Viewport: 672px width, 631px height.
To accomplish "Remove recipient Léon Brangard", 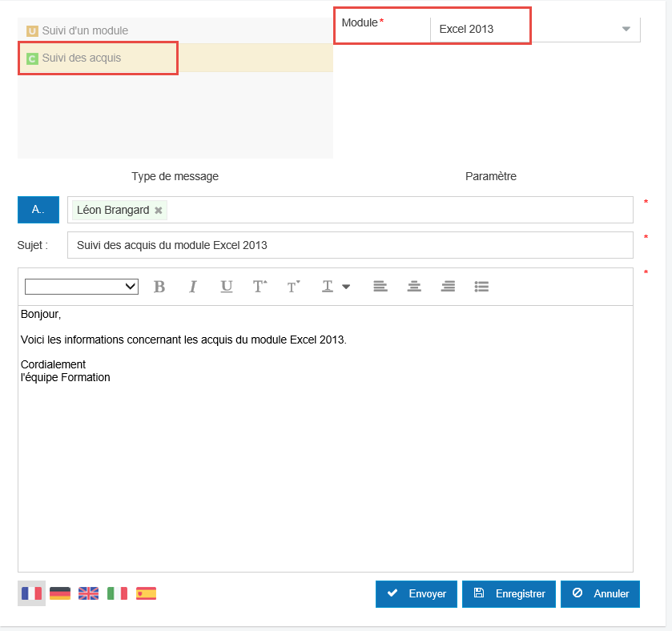I will 159,211.
